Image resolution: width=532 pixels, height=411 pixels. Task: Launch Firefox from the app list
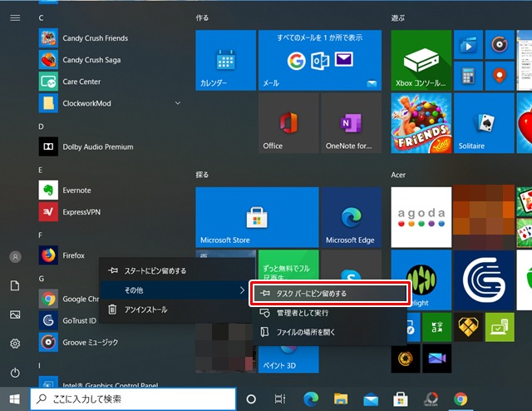pyautogui.click(x=72, y=255)
